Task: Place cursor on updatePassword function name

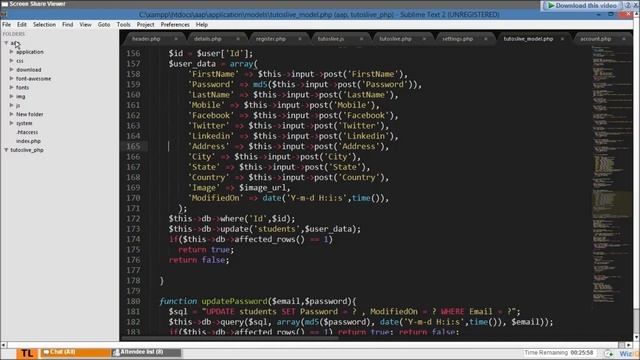Action: 234,301
